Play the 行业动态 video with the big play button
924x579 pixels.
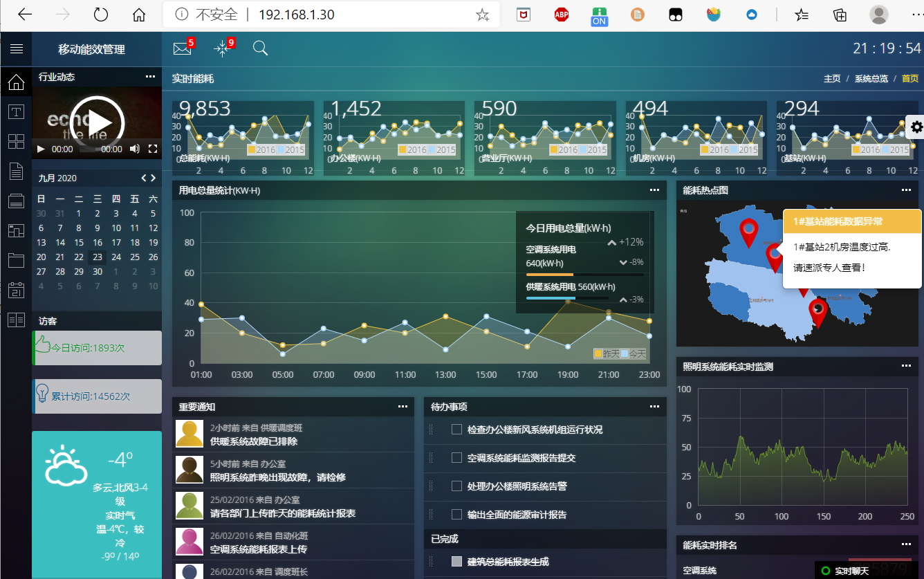(96, 123)
